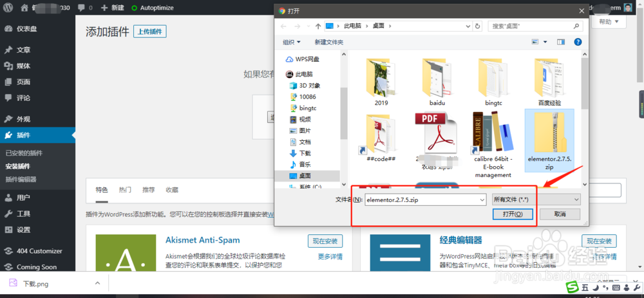Open file dialog help icon
This screenshot has width=644, height=298.
578,42
